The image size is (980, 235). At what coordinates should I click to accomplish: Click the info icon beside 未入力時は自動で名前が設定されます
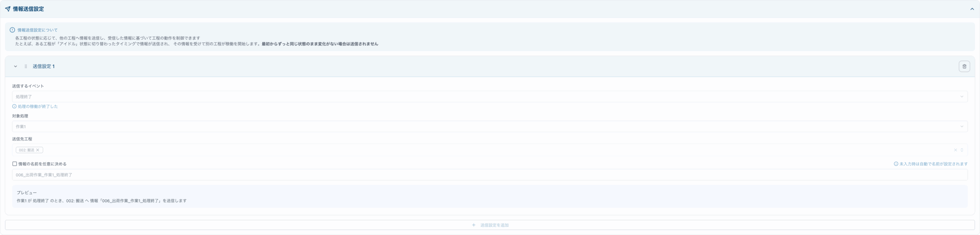click(896, 164)
